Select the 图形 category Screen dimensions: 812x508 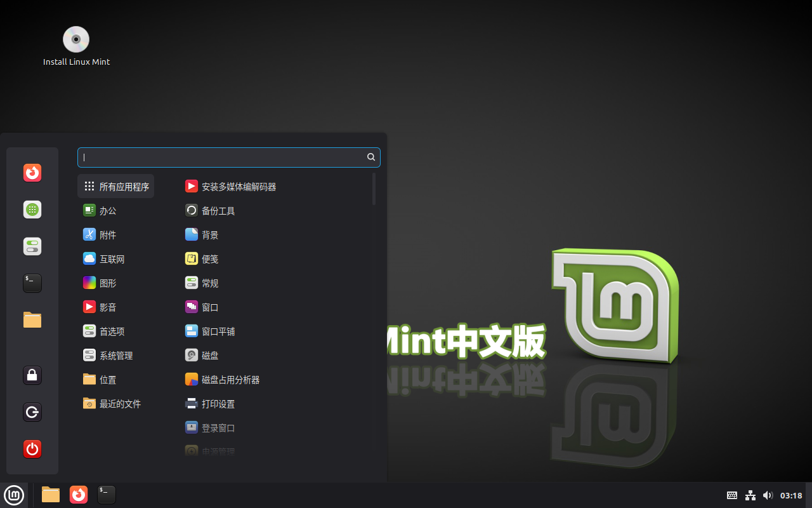coord(116,283)
